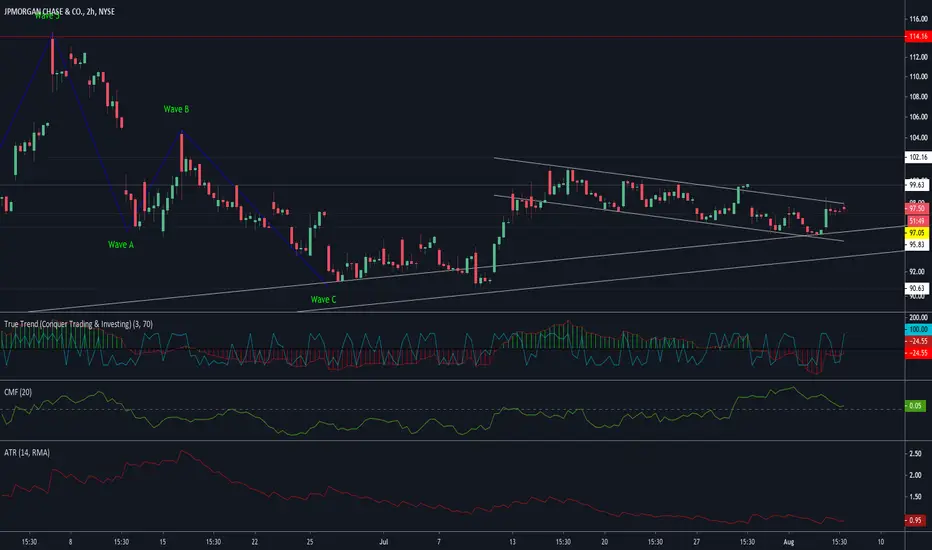
Task: Click the JPMORGAN CHASE & CO. symbol title
Action: (59, 11)
